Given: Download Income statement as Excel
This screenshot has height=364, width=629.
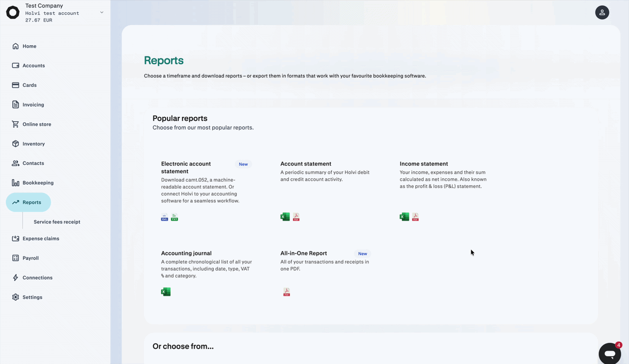Looking at the screenshot, I should (x=404, y=217).
